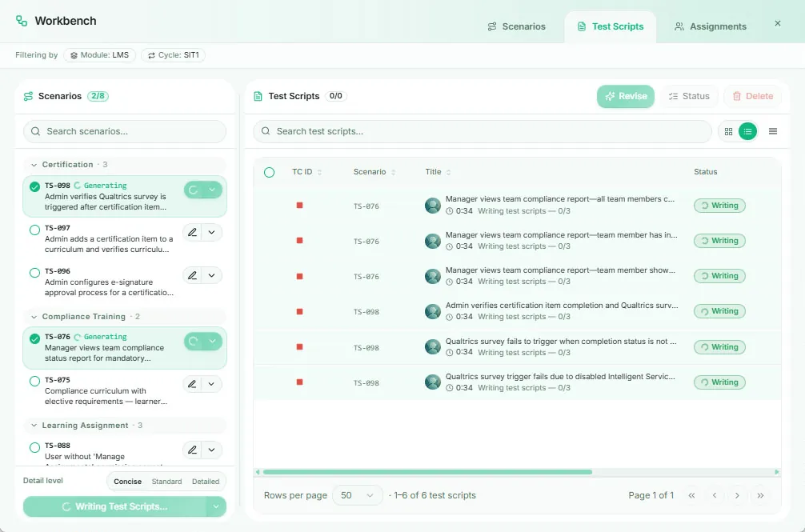Viewport: 805px width, 532px height.
Task: Go to previous page chevron icon
Action: 714,495
